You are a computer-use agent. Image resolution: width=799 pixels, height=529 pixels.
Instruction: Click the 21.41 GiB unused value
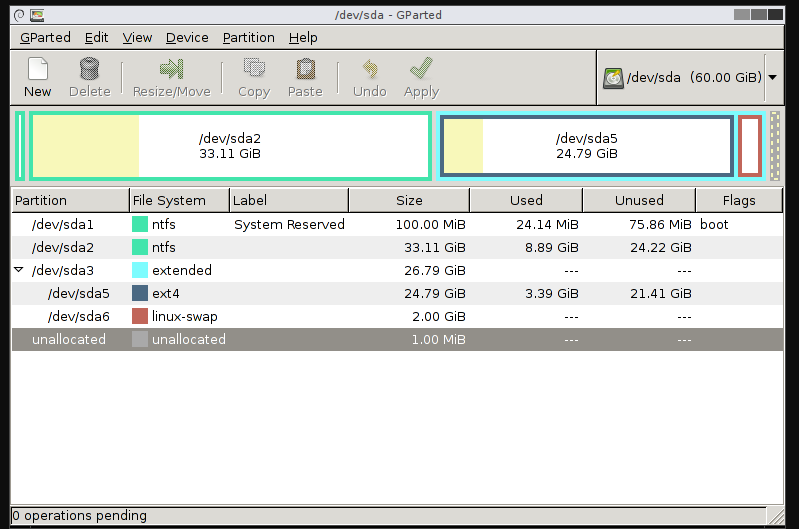click(661, 293)
